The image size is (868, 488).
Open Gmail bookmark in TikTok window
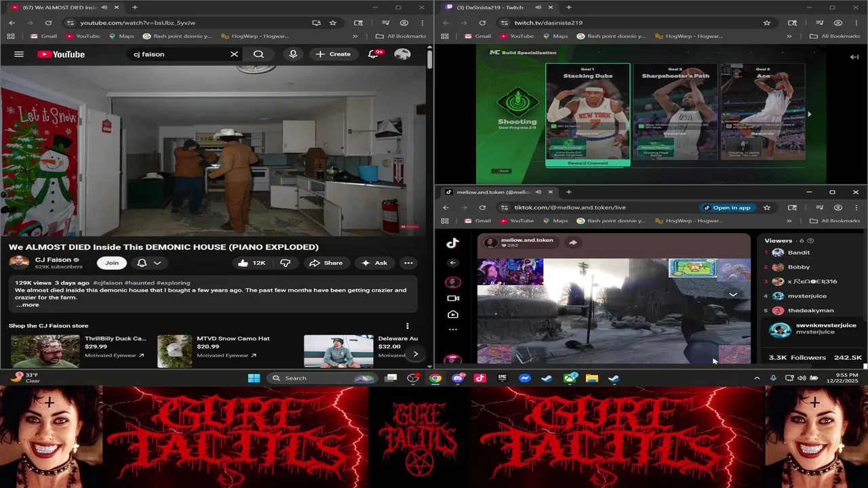[x=477, y=221]
